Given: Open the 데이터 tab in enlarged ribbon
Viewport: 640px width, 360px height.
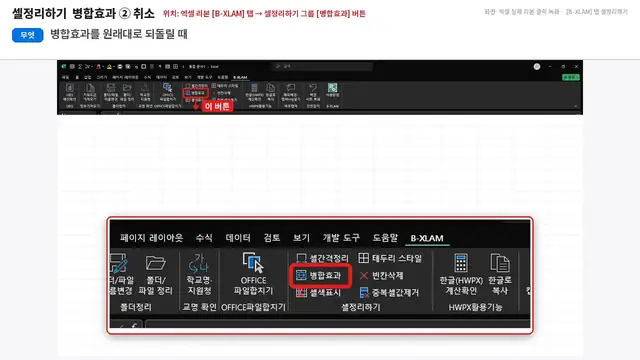Looking at the screenshot, I should [x=238, y=238].
